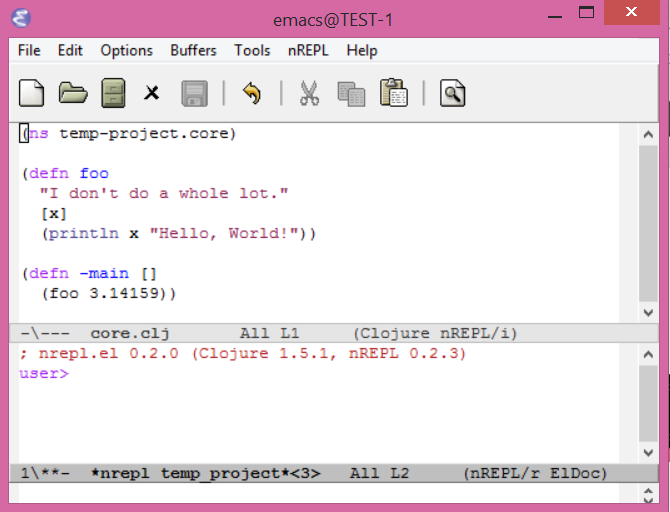Open the Help menu

click(x=362, y=50)
